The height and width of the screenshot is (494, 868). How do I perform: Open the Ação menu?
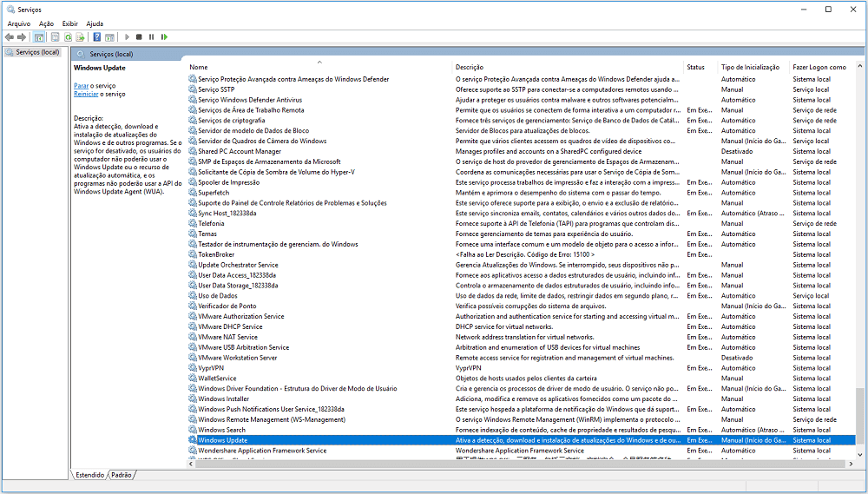click(x=46, y=23)
